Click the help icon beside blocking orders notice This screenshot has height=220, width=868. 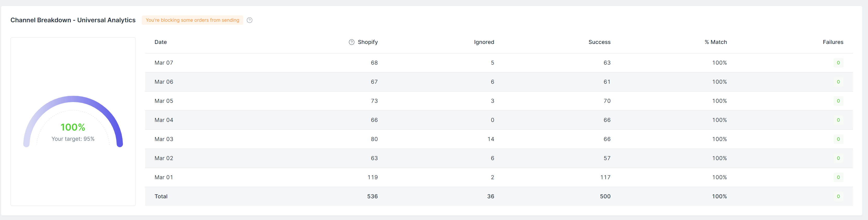coord(249,20)
